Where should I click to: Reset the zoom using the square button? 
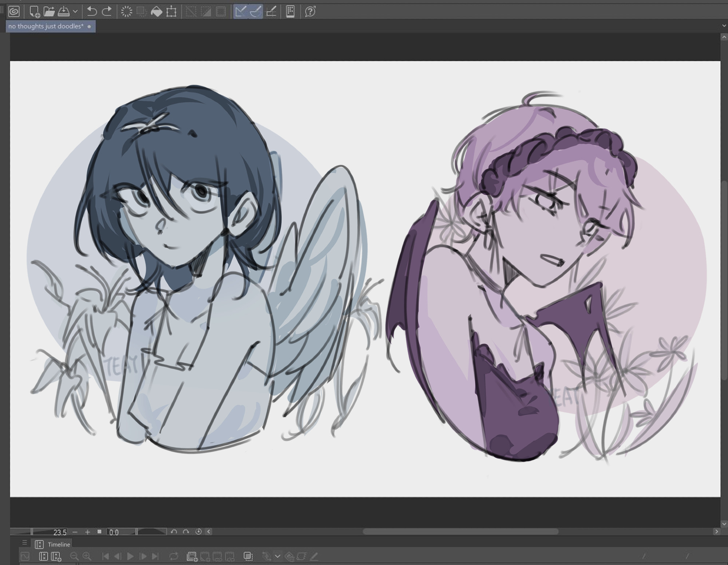99,532
